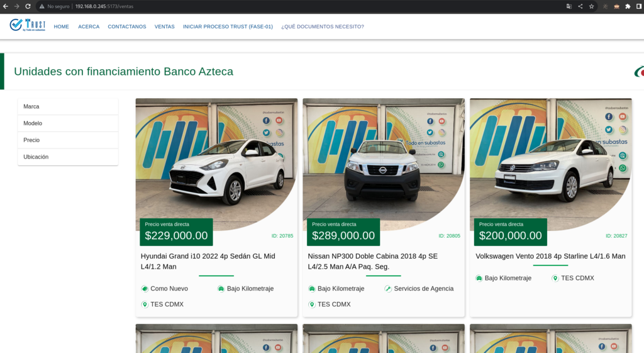Click the $289,000.00 price badge

343,232
